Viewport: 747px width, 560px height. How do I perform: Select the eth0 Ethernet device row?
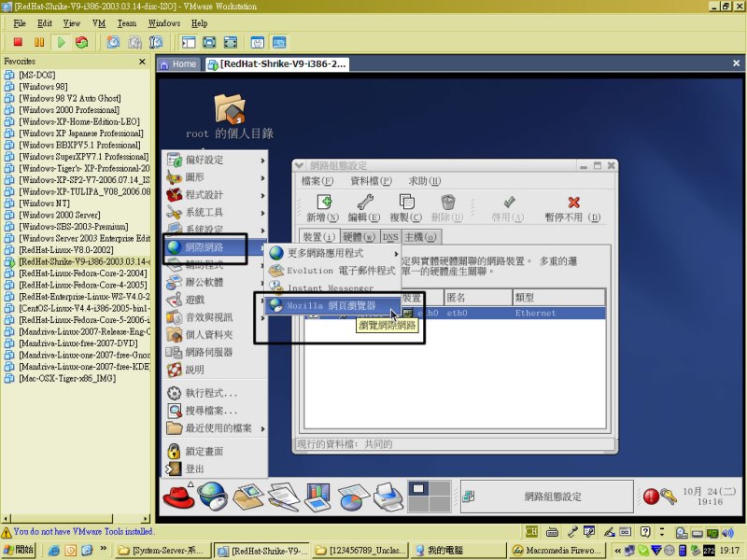455,313
